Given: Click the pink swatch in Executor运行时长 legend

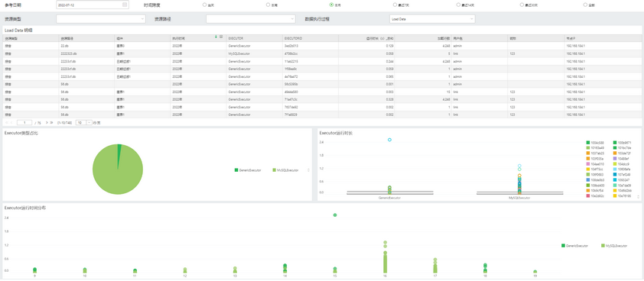Looking at the screenshot, I should pyautogui.click(x=588, y=163).
